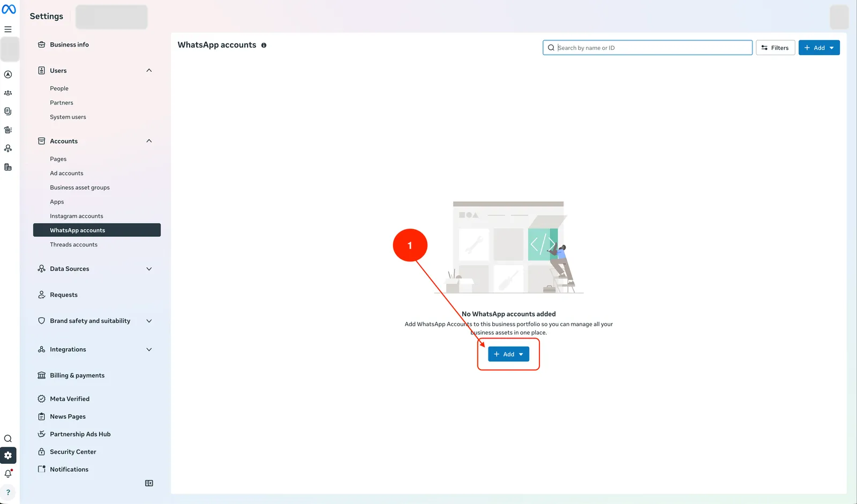Expand Brand safety and suitability section
857x504 pixels.
tap(149, 321)
